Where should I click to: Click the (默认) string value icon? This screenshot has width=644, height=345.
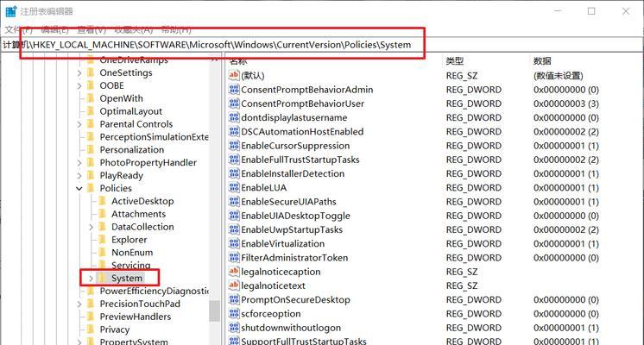click(x=234, y=75)
